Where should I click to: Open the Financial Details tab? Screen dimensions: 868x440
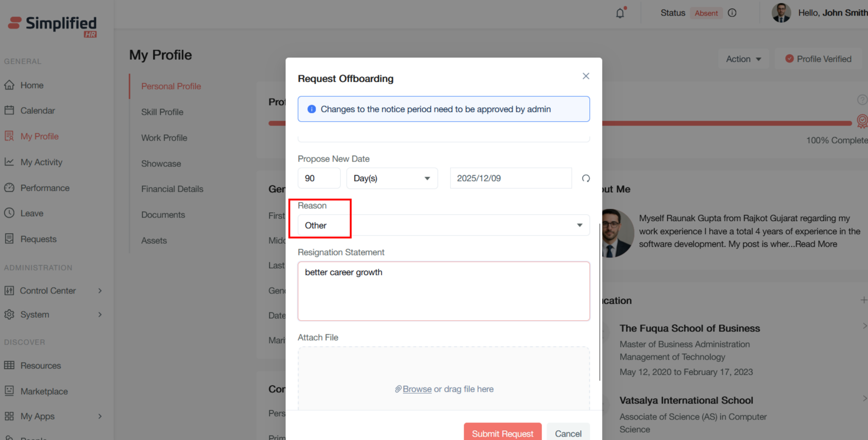[x=172, y=189]
